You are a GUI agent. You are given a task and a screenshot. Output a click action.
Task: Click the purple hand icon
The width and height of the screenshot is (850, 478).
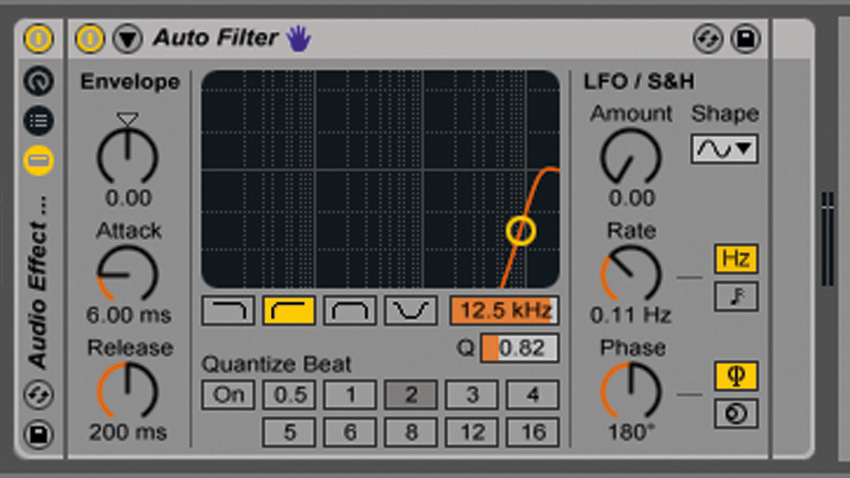coord(299,38)
